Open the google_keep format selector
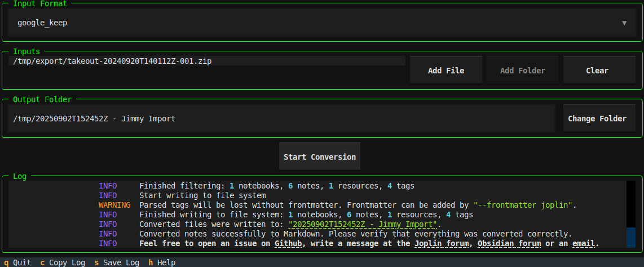This screenshot has height=267, width=644. coord(316,23)
